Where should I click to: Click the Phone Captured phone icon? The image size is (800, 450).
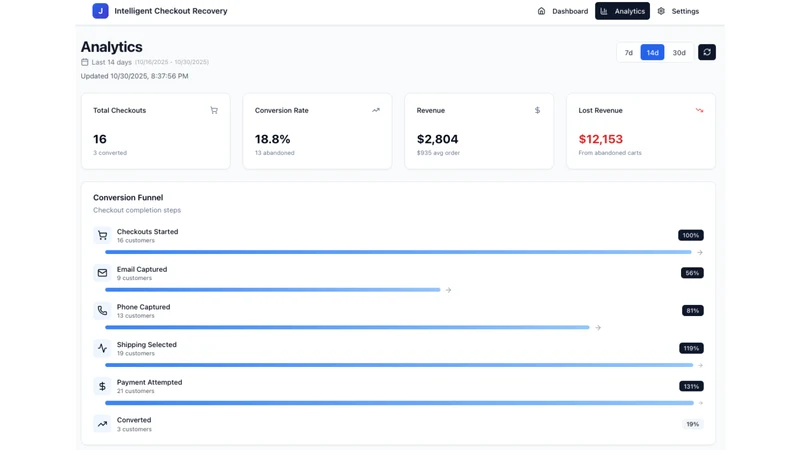pos(102,311)
